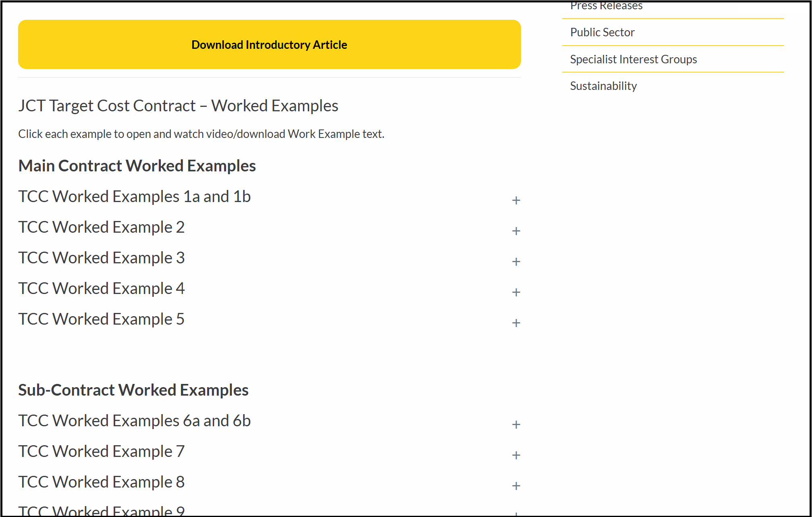The height and width of the screenshot is (517, 812).
Task: Click the 'TCC Worked Example 7' title
Action: click(102, 451)
